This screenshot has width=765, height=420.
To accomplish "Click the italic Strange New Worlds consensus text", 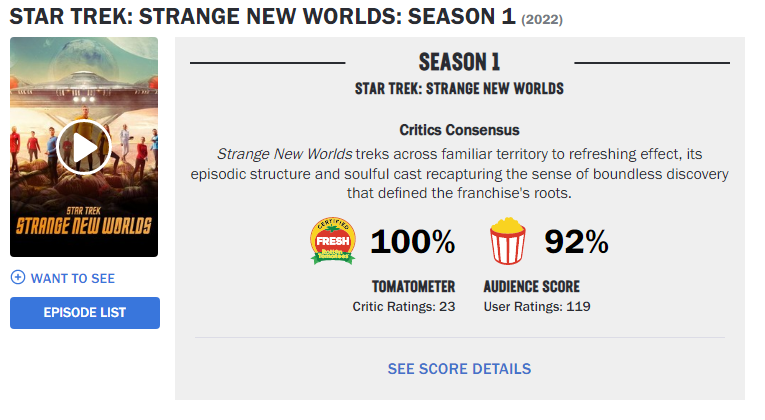I will pos(284,154).
